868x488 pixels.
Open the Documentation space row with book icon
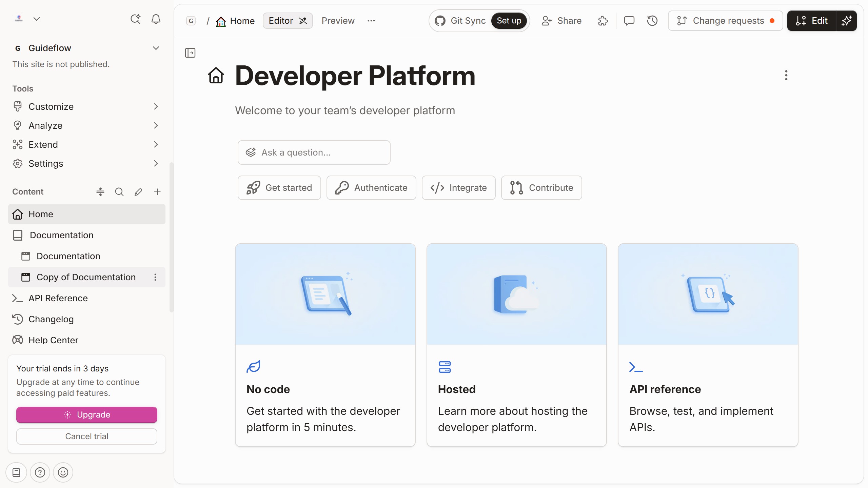pos(87,235)
